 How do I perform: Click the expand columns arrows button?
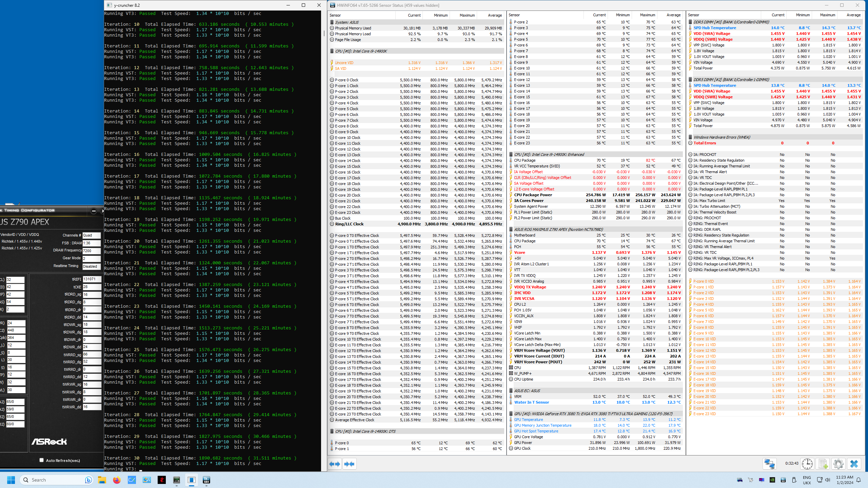pos(335,464)
